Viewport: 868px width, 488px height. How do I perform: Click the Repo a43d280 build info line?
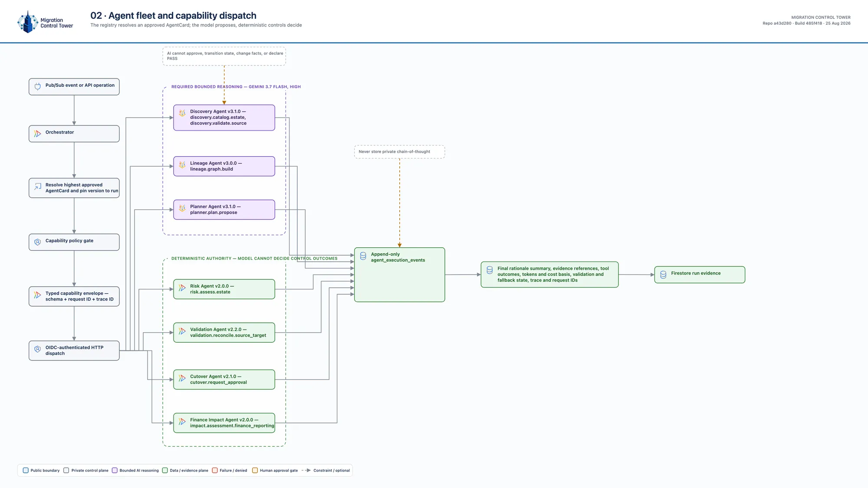click(x=806, y=23)
